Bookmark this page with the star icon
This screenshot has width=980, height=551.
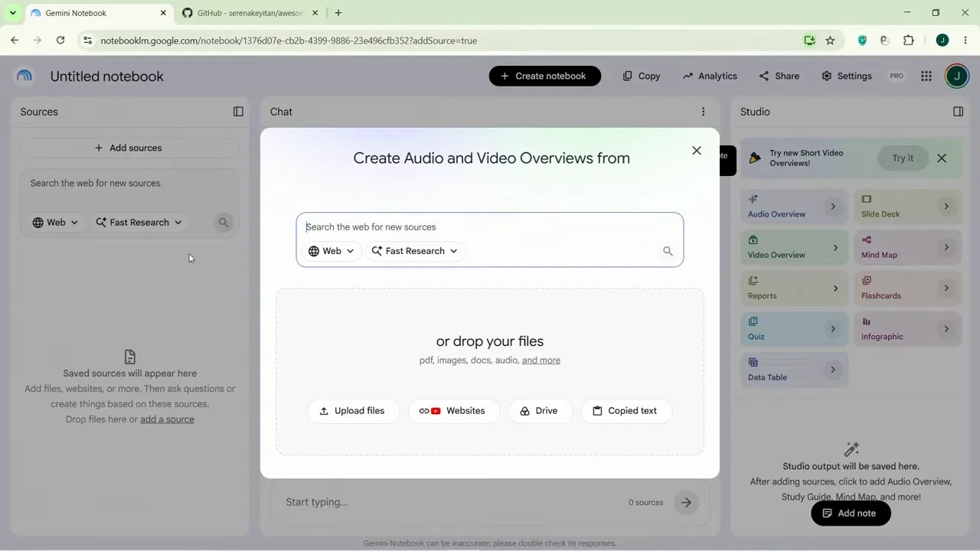point(830,41)
